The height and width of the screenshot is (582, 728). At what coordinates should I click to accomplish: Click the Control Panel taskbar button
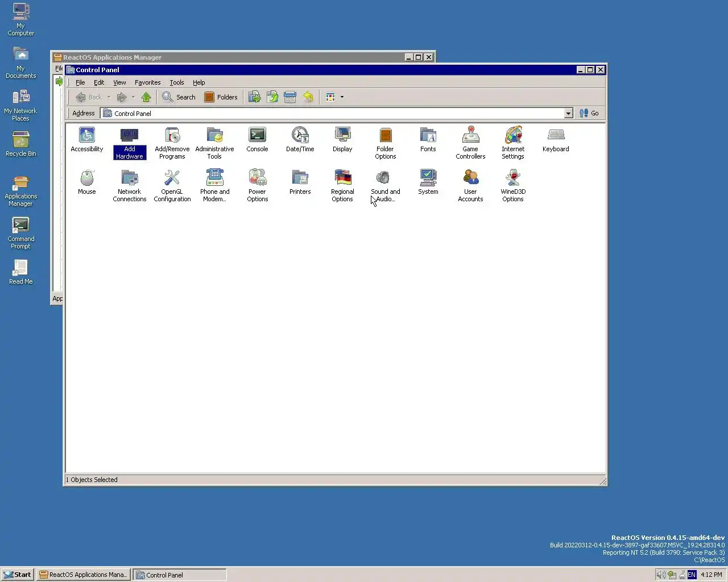pyautogui.click(x=180, y=575)
